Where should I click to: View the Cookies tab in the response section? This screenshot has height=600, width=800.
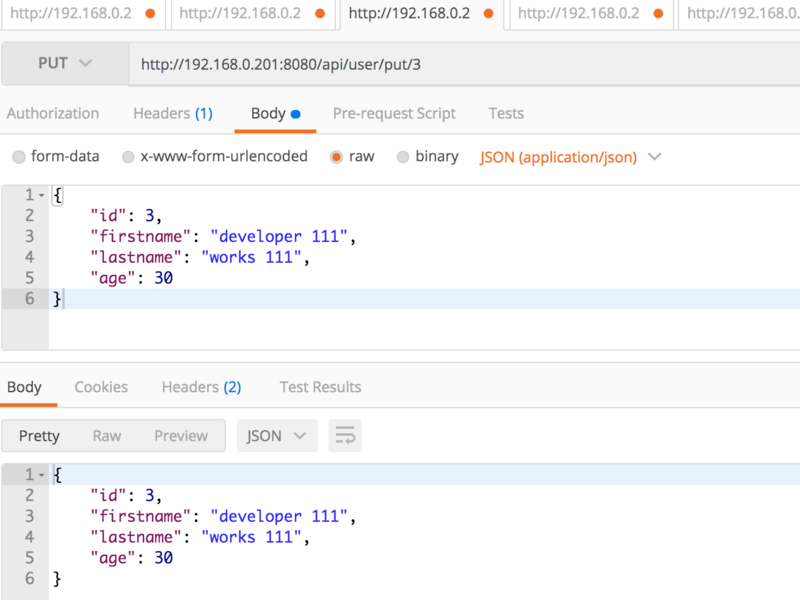(x=101, y=387)
